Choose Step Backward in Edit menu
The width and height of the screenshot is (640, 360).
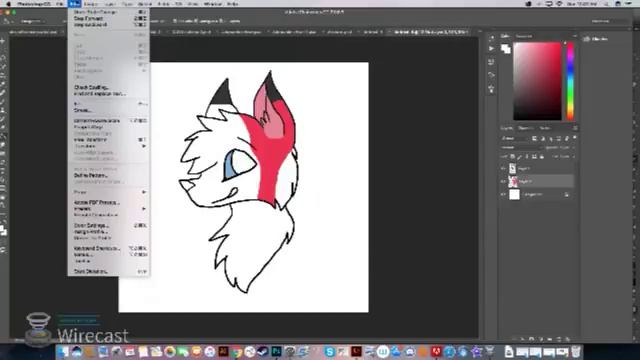point(109,24)
